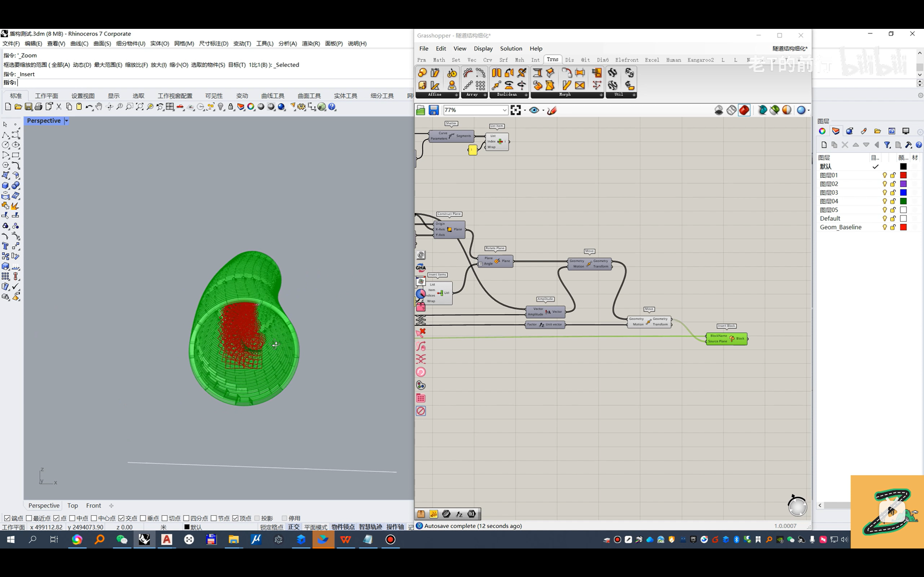Open the 77% zoom level dropdown
This screenshot has height=577, width=924.
[x=504, y=110]
